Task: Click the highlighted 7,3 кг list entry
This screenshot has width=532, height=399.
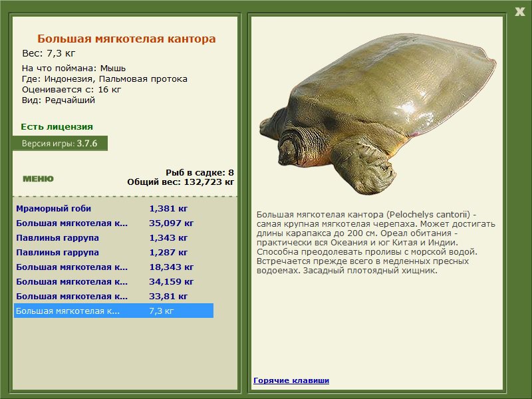Action: click(x=114, y=311)
